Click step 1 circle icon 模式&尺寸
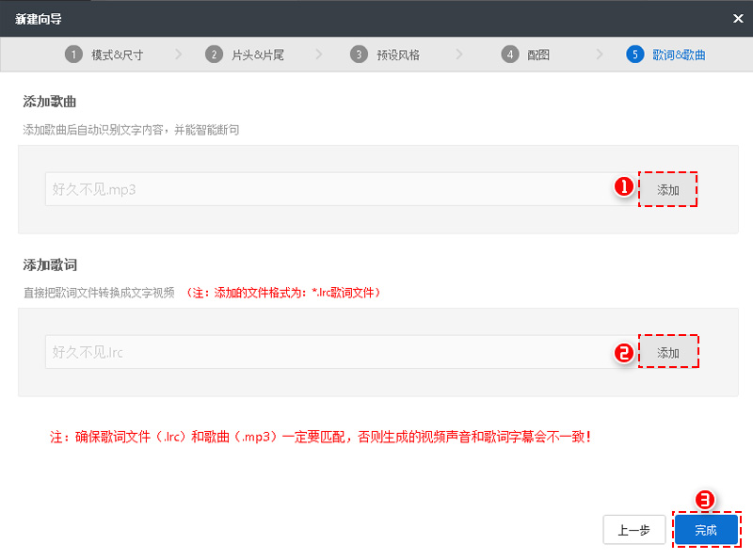 coord(76,55)
